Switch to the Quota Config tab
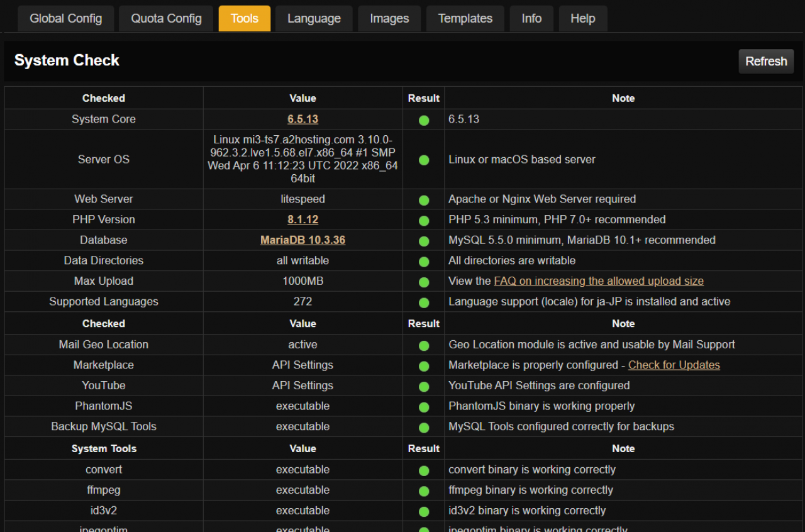 click(x=166, y=19)
